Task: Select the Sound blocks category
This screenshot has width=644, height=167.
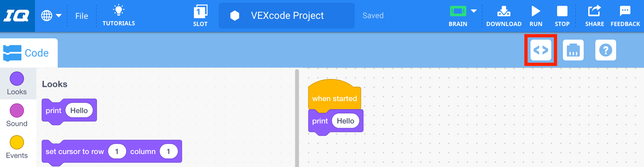Action: tap(17, 115)
